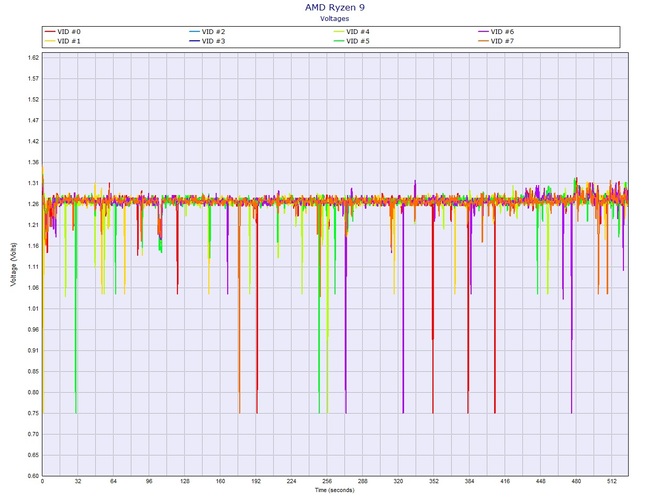This screenshot has width=670, height=502.
Task: Click the VID #0 legend entry
Action: pyautogui.click(x=63, y=32)
